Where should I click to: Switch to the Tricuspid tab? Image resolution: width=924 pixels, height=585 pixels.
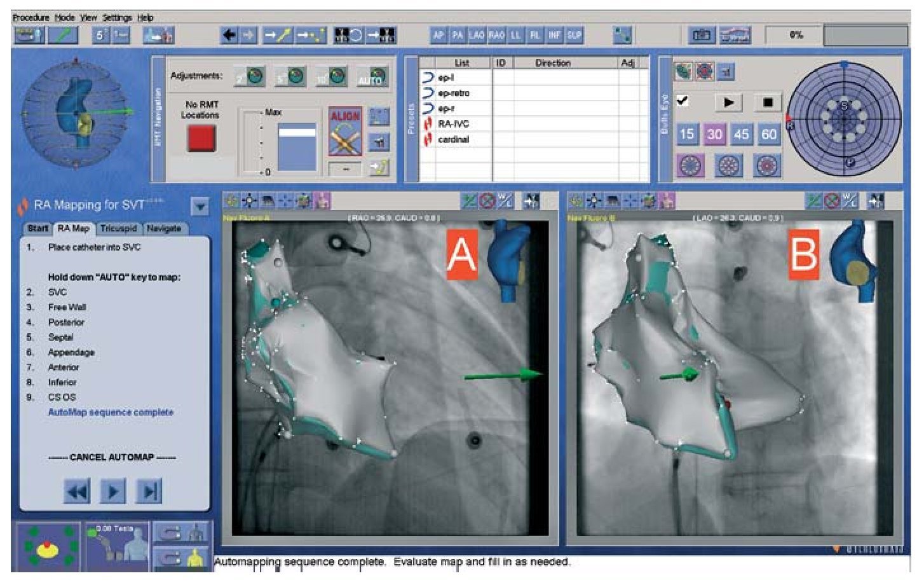click(118, 228)
